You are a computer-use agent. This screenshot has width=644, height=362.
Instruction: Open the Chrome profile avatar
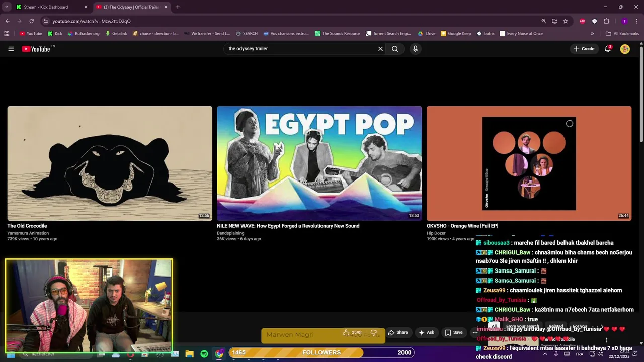pyautogui.click(x=624, y=21)
